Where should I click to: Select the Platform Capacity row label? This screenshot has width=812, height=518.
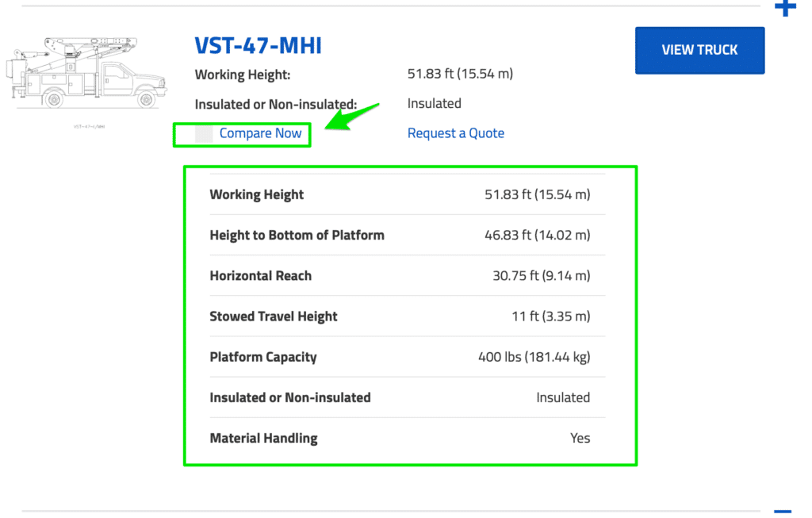coord(262,357)
